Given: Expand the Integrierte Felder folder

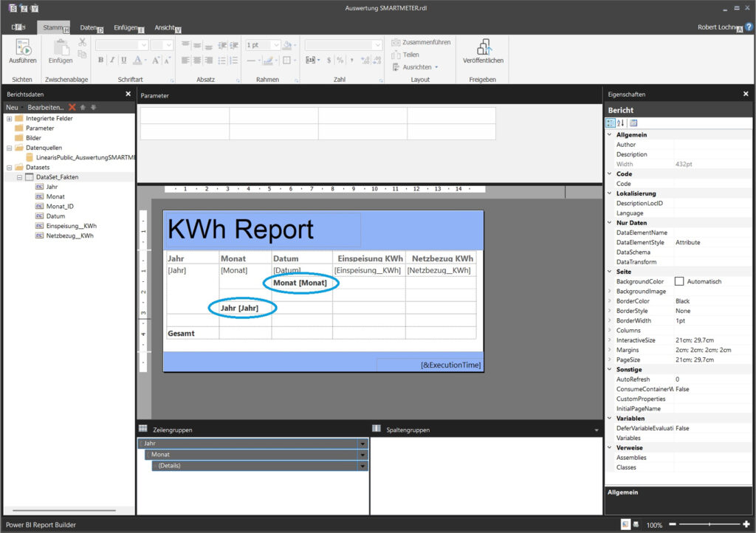Looking at the screenshot, I should pyautogui.click(x=9, y=118).
